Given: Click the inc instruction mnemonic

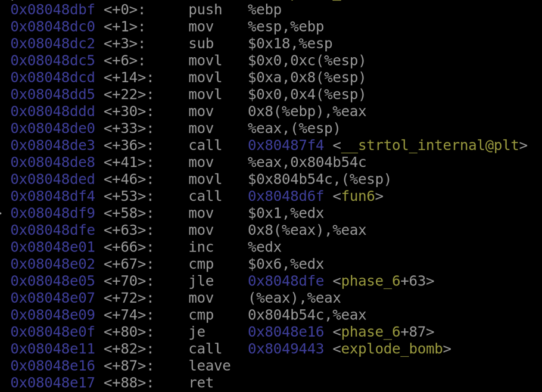Looking at the screenshot, I should point(201,247).
